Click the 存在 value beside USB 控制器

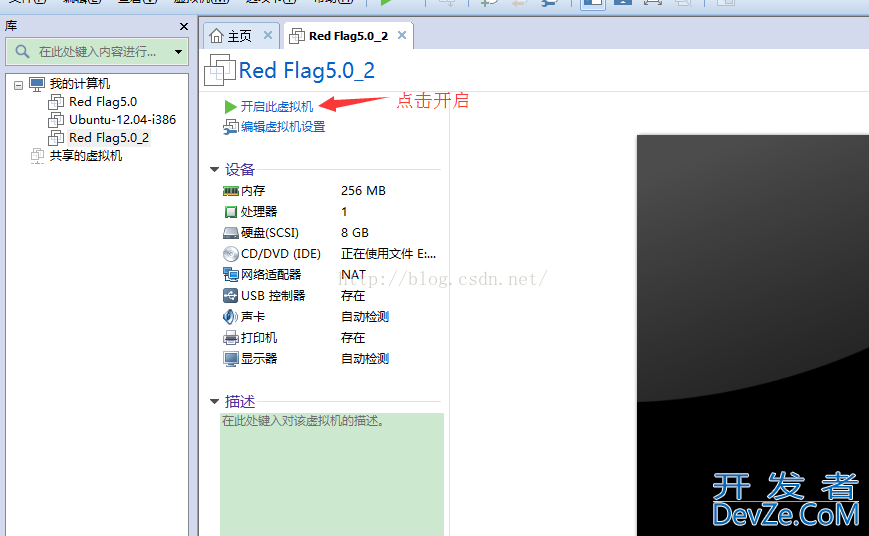click(352, 295)
